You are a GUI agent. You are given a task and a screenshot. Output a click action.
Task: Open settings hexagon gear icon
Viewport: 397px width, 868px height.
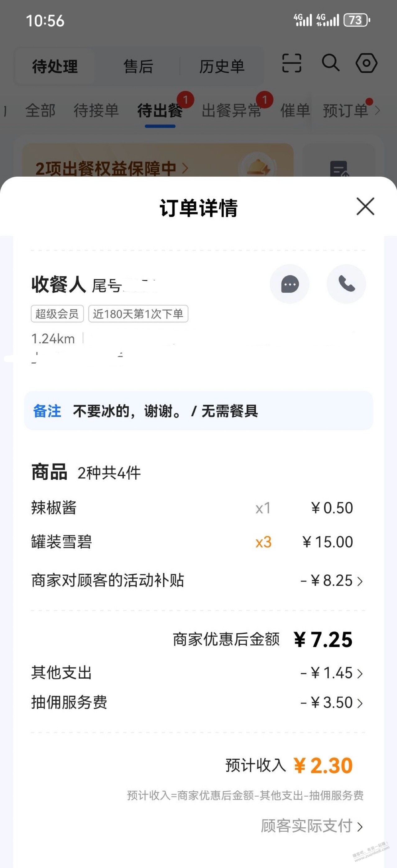366,63
